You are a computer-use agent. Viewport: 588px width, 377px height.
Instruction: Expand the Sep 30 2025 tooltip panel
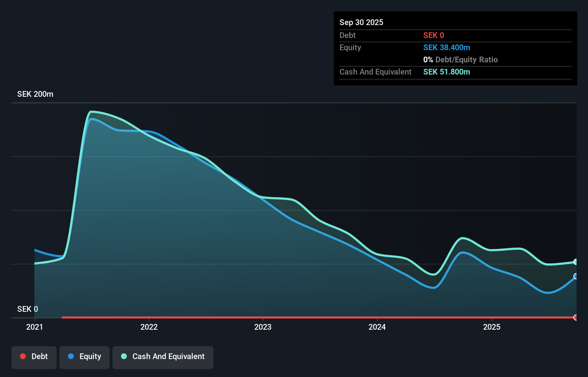361,22
